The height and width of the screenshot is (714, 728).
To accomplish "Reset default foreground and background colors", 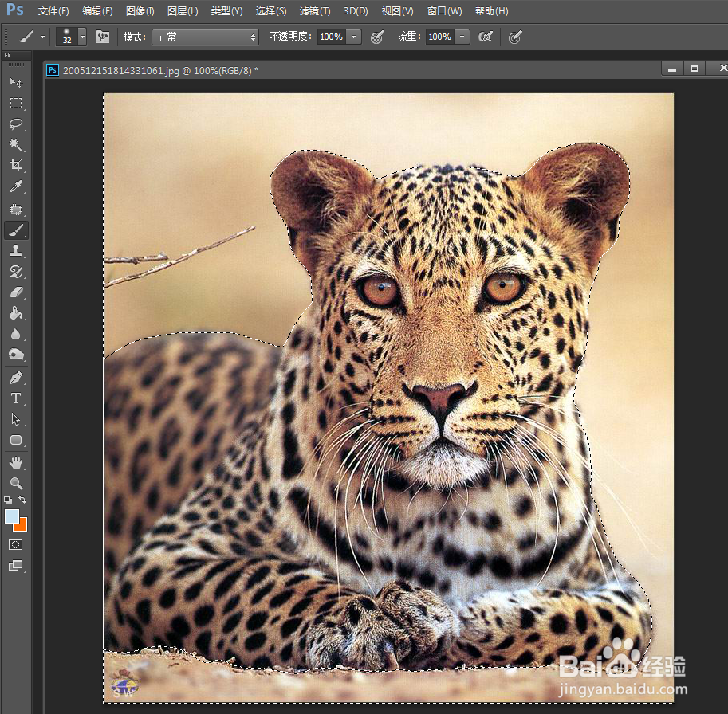I will tap(8, 500).
